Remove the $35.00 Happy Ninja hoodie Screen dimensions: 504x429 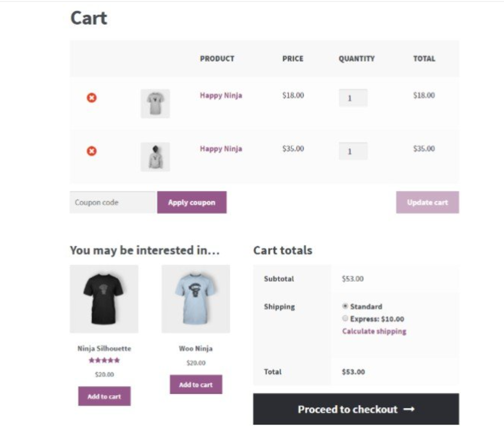click(92, 151)
